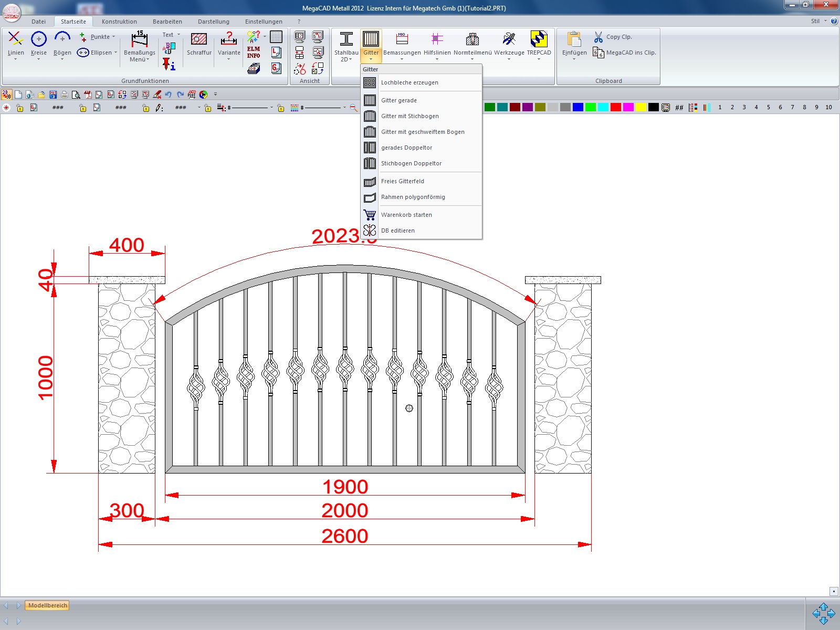This screenshot has width=840, height=630.
Task: Select layer number 5
Action: [768, 107]
